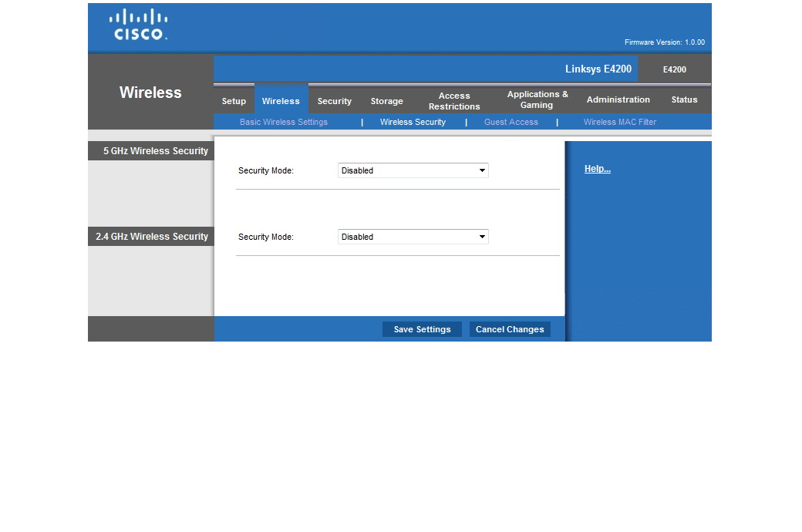Open Wireless MAC Filter sub-page
The image size is (802, 532).
pos(619,122)
